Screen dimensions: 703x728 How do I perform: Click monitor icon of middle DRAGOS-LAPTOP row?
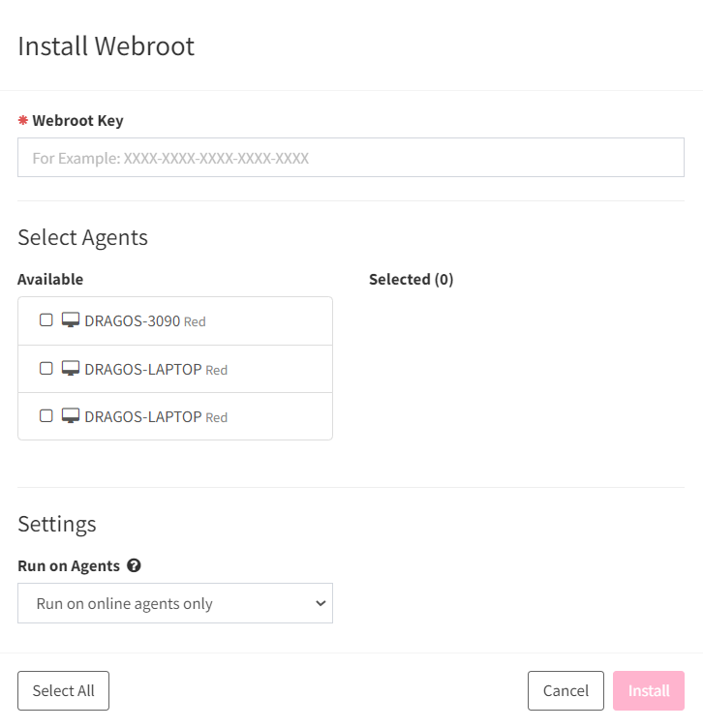tap(71, 368)
